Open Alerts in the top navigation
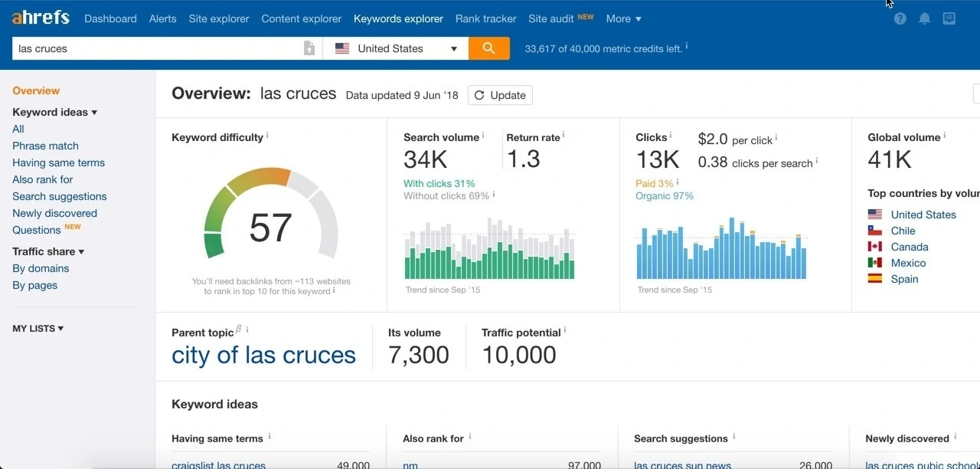 162,18
